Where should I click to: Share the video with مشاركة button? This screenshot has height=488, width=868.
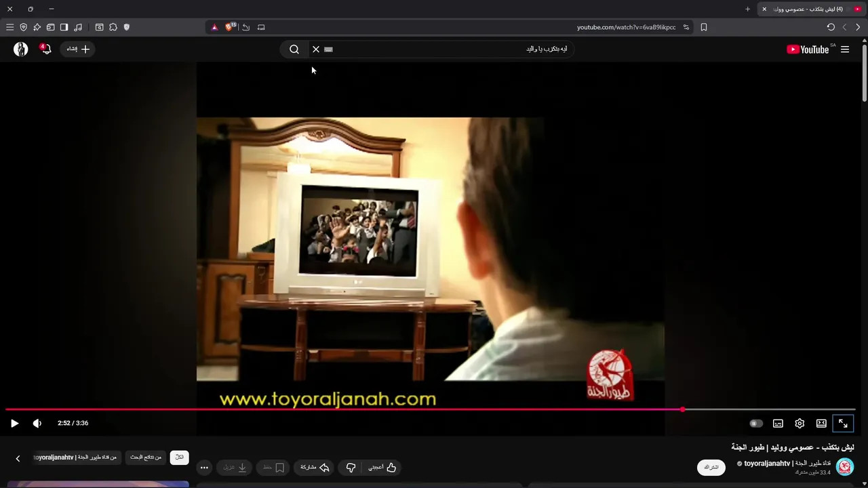point(315,468)
